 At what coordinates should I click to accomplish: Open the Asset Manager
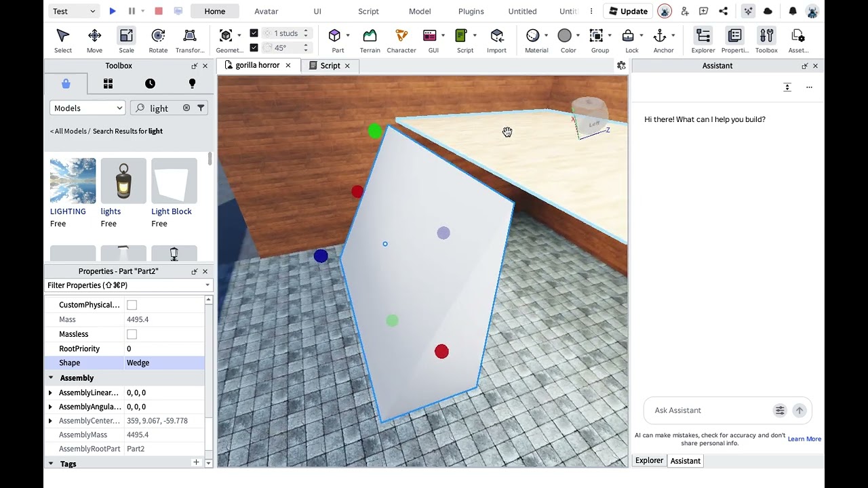[x=798, y=41]
